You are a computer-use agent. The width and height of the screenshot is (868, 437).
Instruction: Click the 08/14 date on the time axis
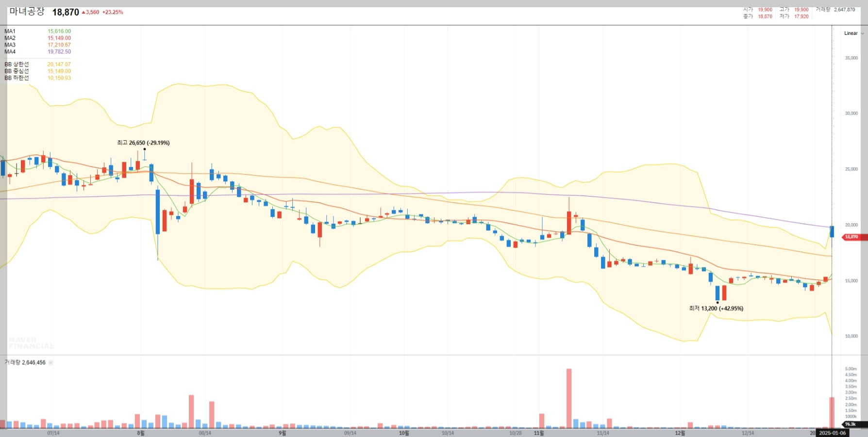[x=205, y=433]
